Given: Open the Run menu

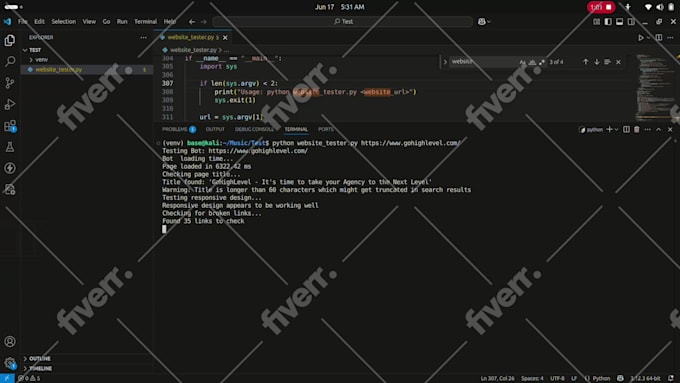Looking at the screenshot, I should point(122,21).
